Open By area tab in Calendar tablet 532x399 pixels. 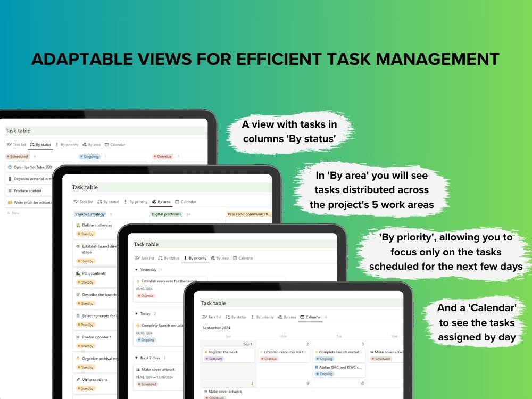[x=287, y=317]
